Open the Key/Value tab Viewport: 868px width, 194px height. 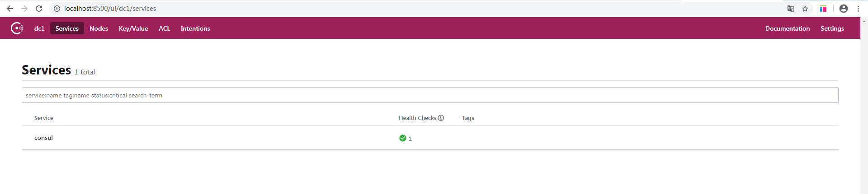133,28
